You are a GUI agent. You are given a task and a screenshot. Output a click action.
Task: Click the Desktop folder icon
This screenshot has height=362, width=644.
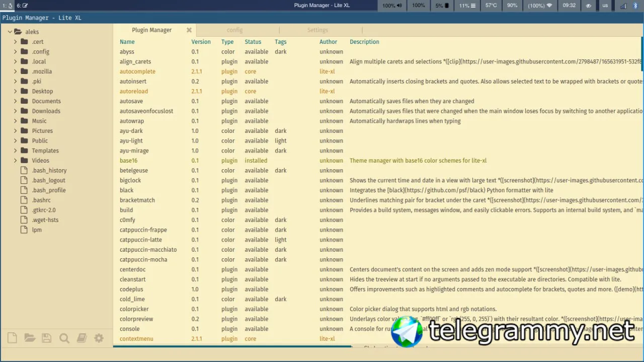point(24,91)
